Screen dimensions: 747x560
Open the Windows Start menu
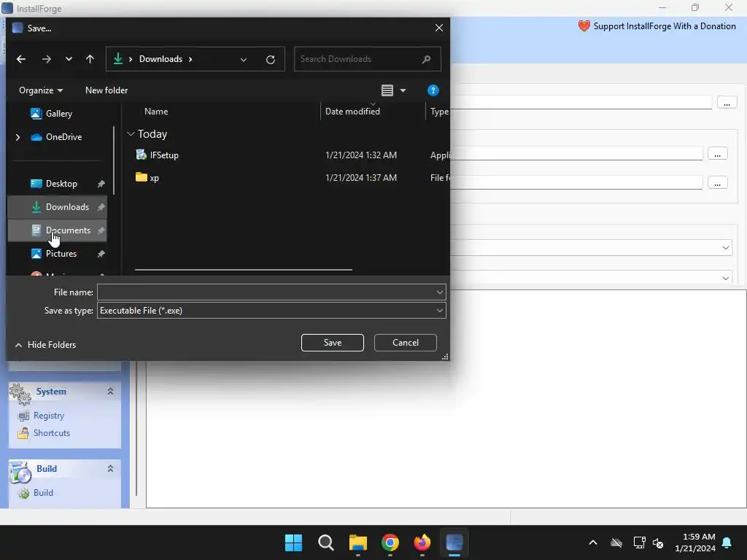pos(293,542)
